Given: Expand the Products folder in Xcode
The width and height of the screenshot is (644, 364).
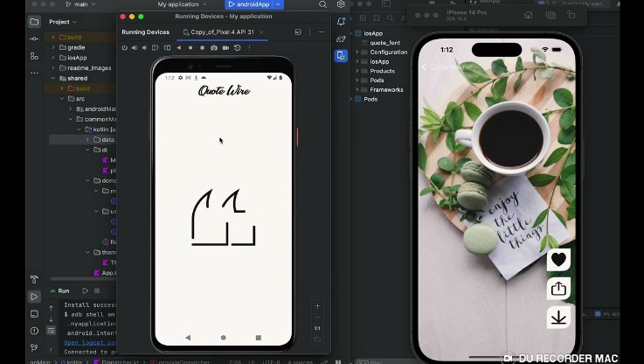Looking at the screenshot, I should 357,71.
